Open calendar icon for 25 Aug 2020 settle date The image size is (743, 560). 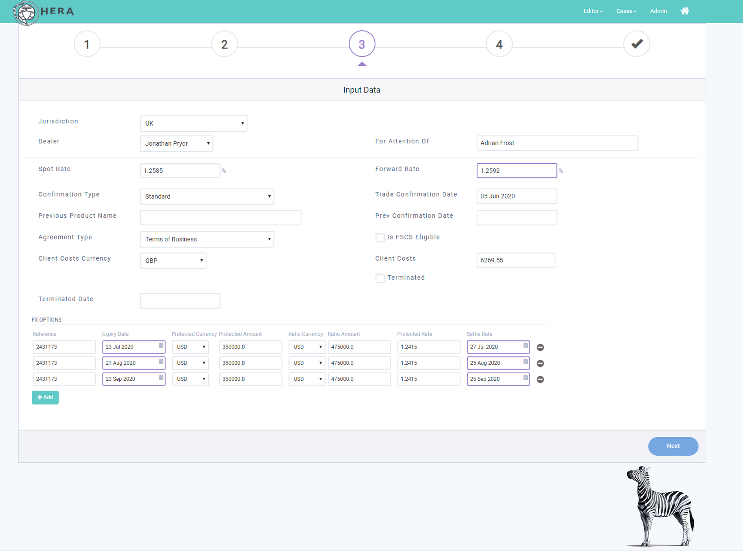click(525, 362)
